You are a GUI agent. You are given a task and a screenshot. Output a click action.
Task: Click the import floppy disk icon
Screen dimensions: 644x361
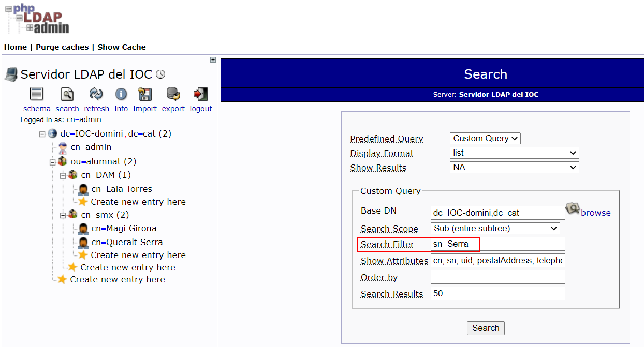(144, 94)
